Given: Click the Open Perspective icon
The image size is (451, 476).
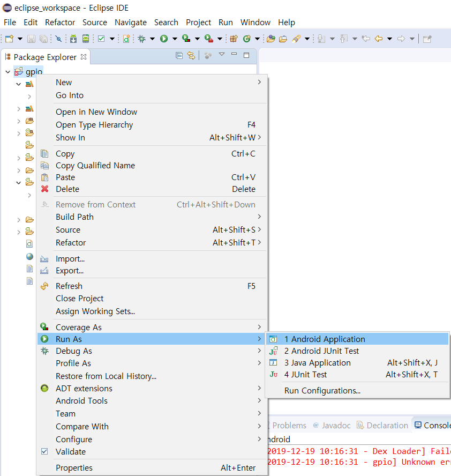Looking at the screenshot, I should coord(427,39).
